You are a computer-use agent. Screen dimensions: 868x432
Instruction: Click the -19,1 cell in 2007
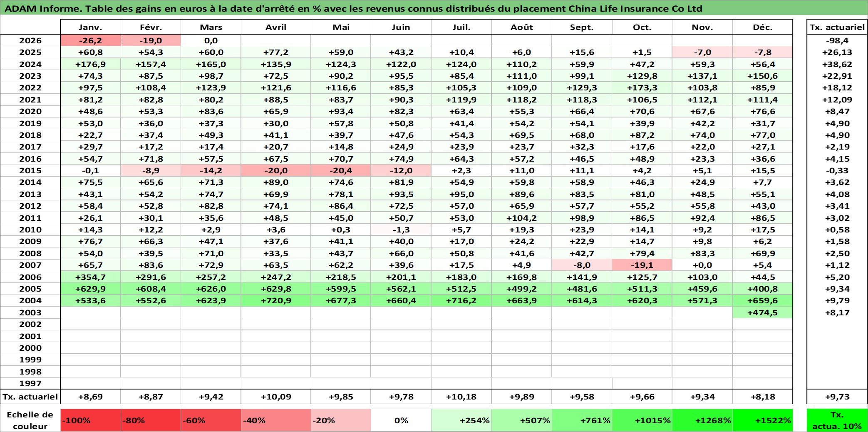pyautogui.click(x=642, y=265)
